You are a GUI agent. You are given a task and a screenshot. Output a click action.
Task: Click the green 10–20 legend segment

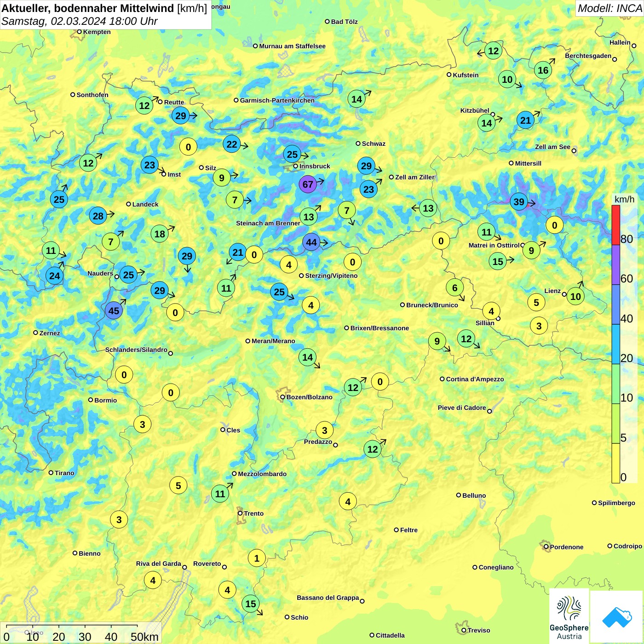click(616, 384)
